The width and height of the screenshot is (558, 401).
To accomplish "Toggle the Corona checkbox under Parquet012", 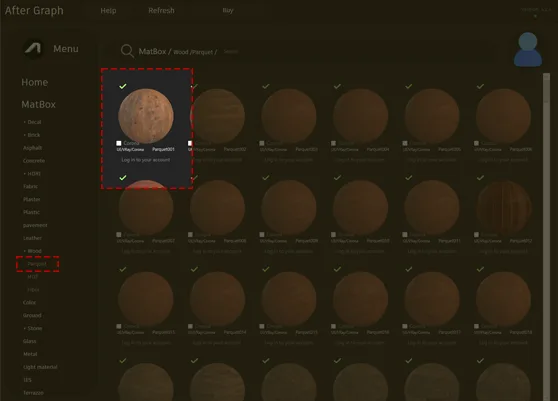I will click(477, 234).
